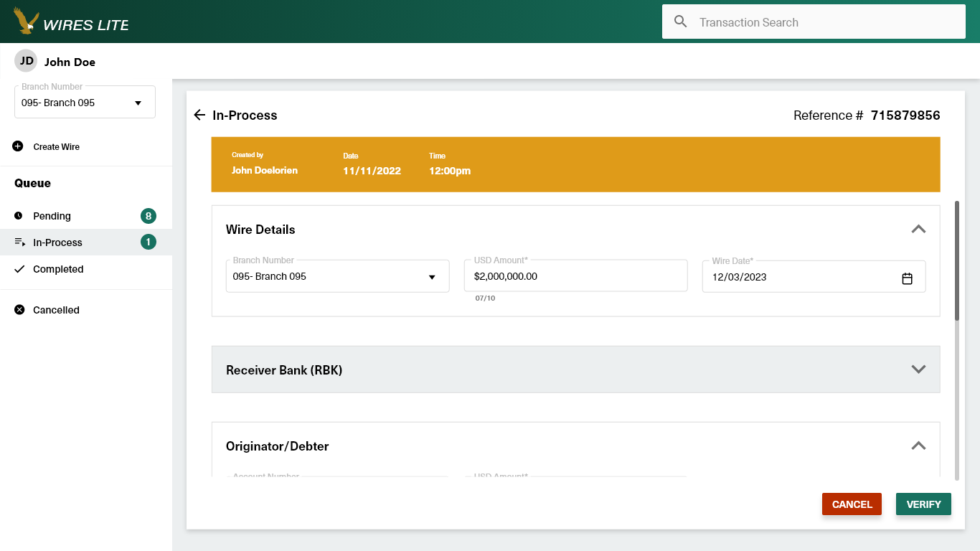The height and width of the screenshot is (551, 980).
Task: Collapse the Wire Details section
Action: pyautogui.click(x=918, y=230)
